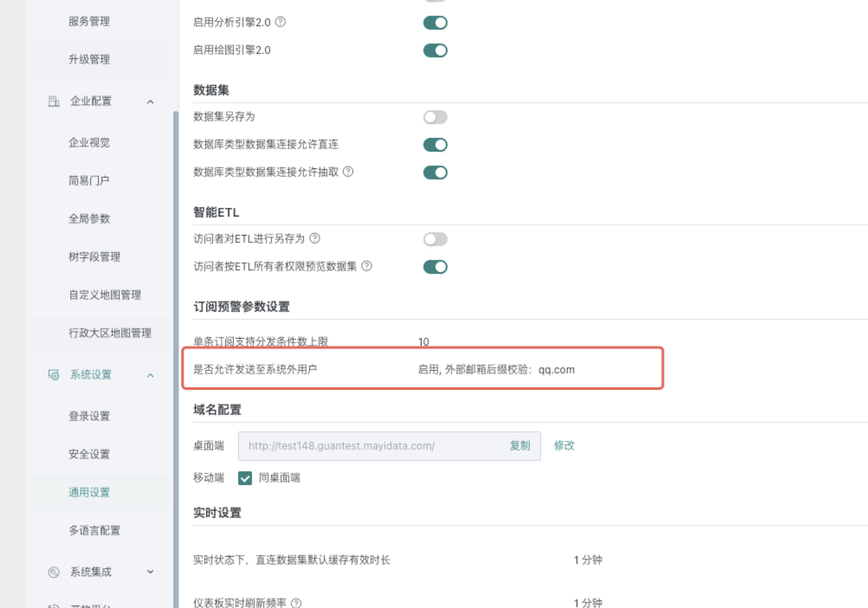The image size is (868, 608).
Task: Open help tooltip for 访问者按ETL所有者权限预览数据集
Action: click(x=368, y=267)
